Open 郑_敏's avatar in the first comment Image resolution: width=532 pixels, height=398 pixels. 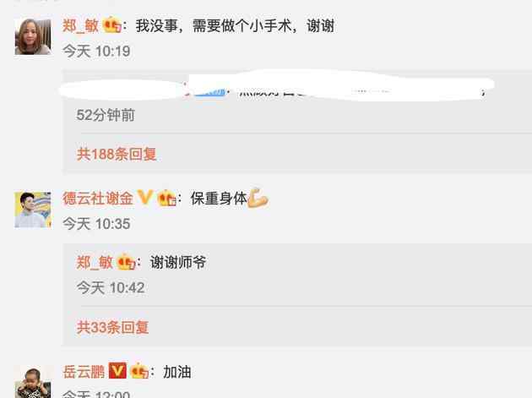pos(33,37)
